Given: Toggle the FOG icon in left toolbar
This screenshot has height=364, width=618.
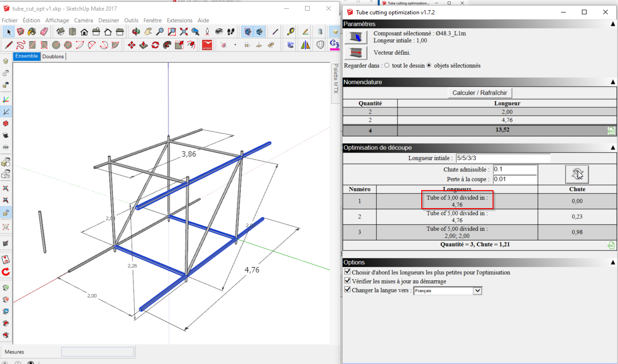Looking at the screenshot, I should [6, 147].
